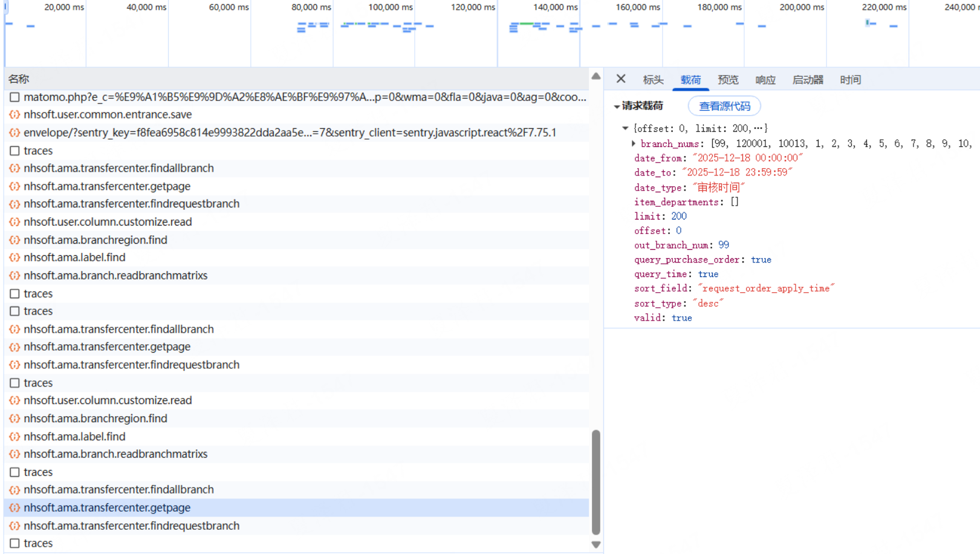Click the icon beside nhsoft.ama.label.find at the top

[x=15, y=258]
